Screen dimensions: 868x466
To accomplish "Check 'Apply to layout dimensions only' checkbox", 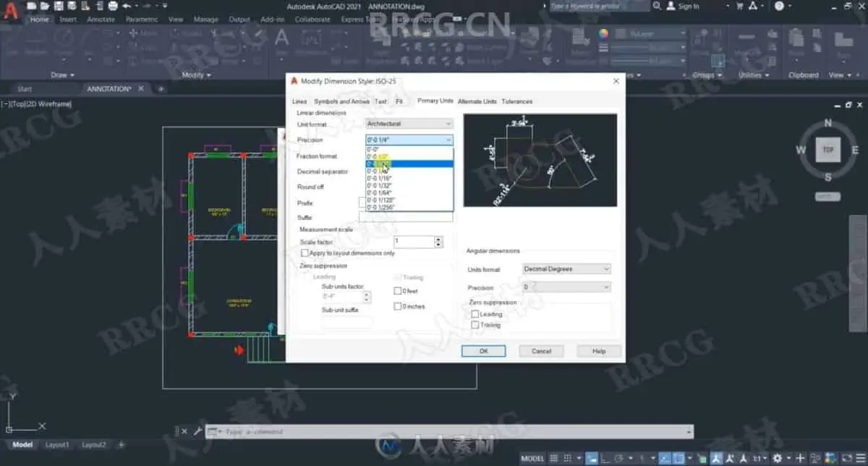I will [x=305, y=253].
